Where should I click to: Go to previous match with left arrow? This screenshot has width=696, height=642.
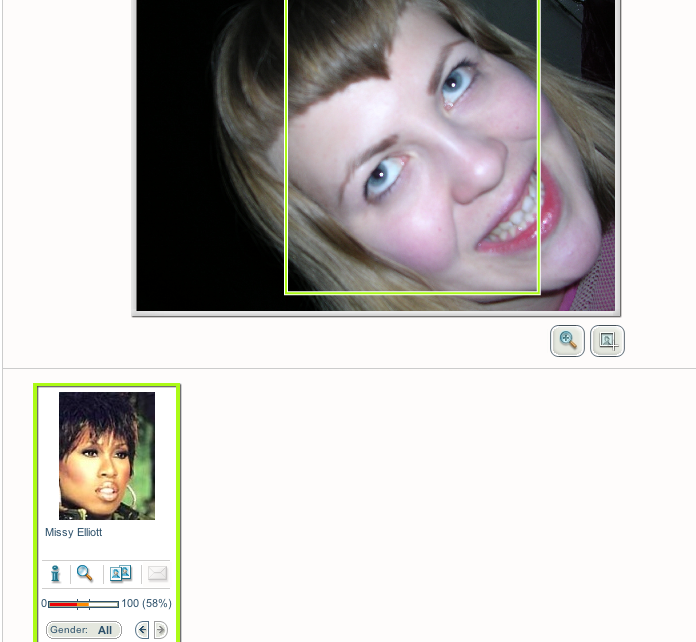(142, 630)
